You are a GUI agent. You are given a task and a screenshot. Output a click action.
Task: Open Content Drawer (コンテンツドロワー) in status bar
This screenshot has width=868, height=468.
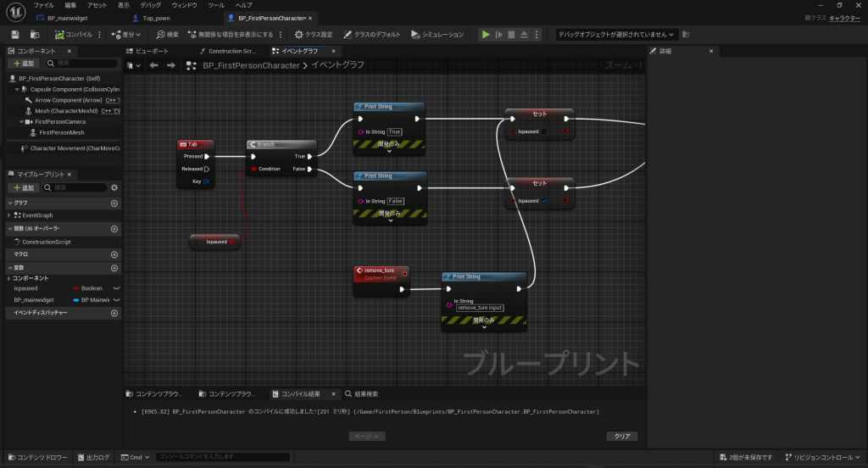pos(37,457)
